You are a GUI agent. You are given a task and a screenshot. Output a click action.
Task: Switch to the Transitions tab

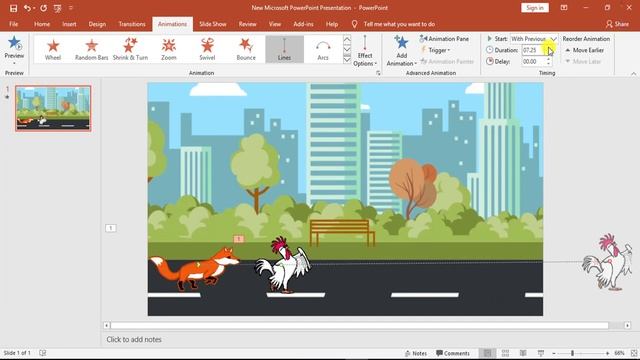pos(132,24)
